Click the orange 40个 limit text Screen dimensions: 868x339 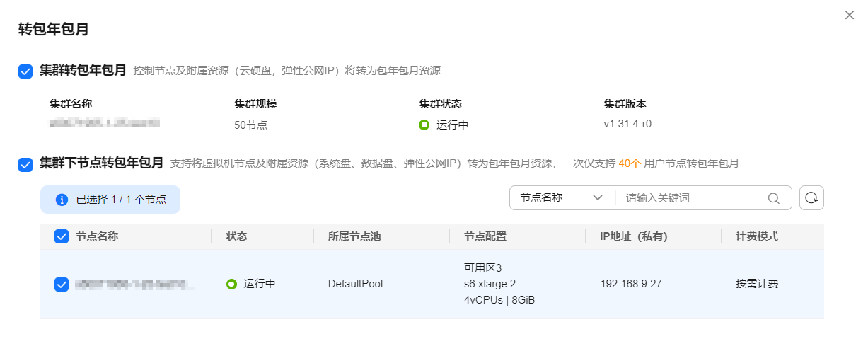630,163
